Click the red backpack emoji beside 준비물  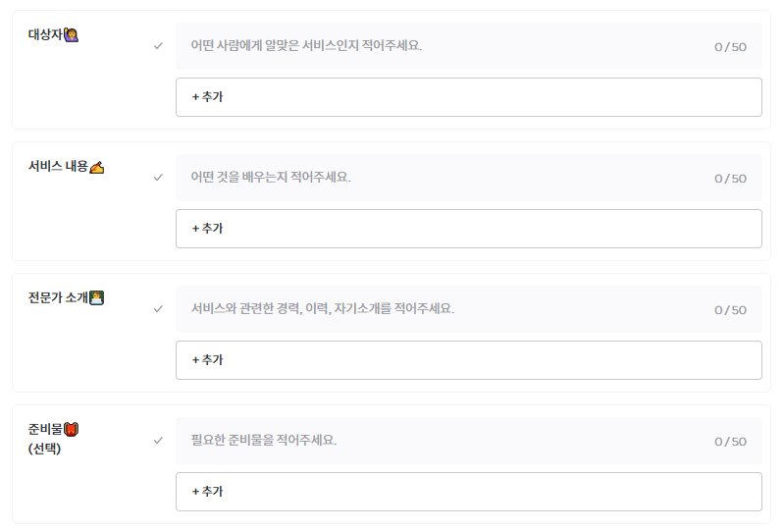pyautogui.click(x=71, y=430)
